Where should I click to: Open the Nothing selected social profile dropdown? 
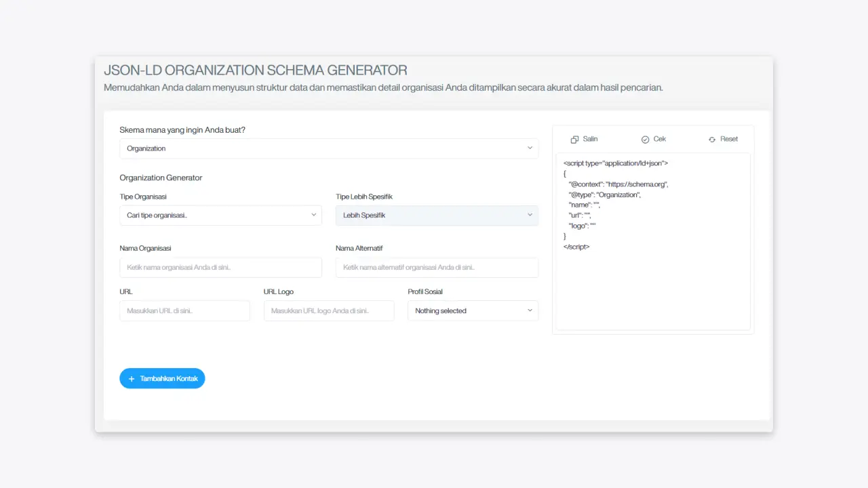(x=473, y=310)
